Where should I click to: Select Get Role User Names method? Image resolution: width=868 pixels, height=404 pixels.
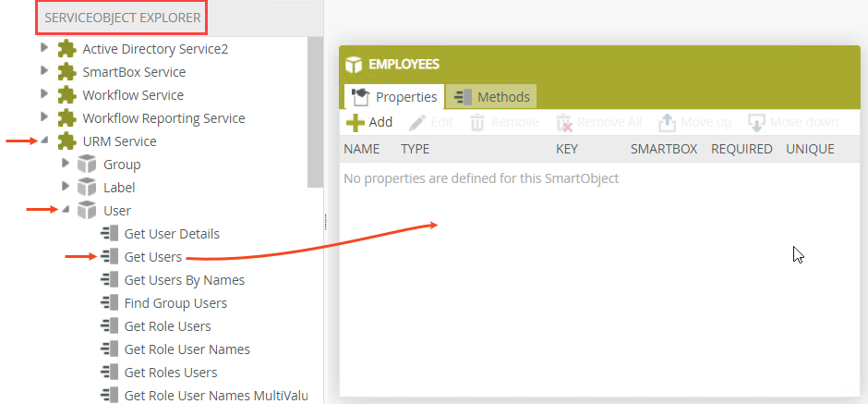pos(187,349)
